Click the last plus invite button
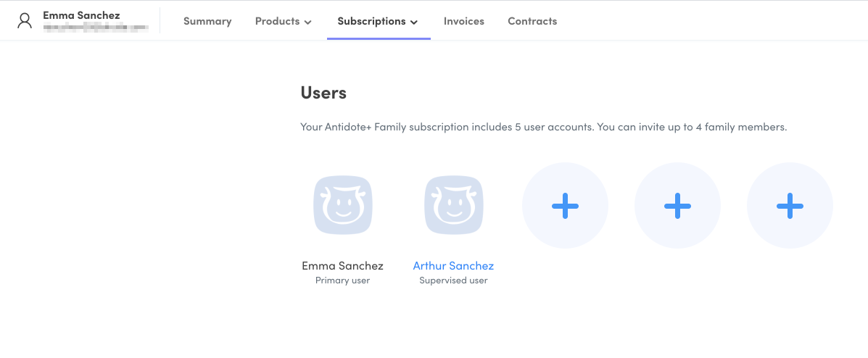Viewport: 868px width, 358px height. 790,206
